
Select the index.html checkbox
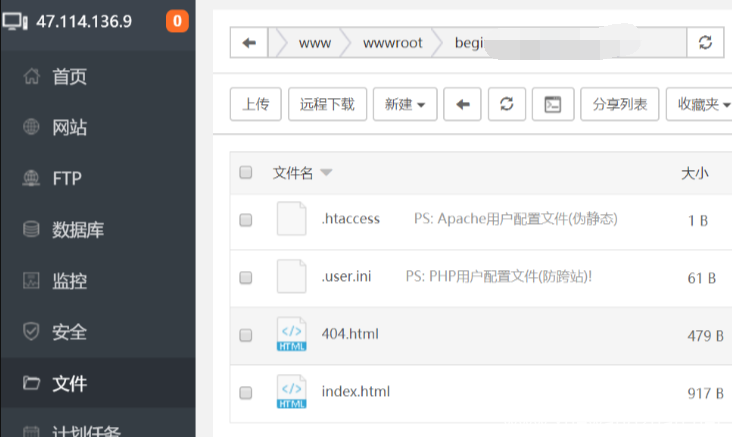(246, 392)
